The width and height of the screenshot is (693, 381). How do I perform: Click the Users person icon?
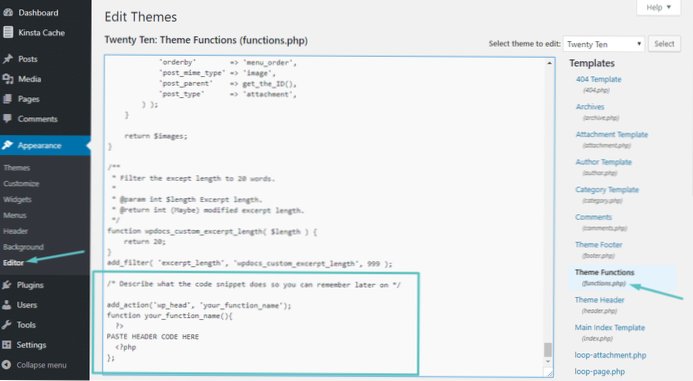tap(7, 305)
